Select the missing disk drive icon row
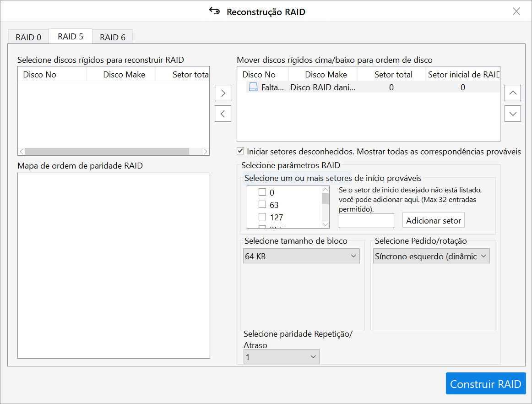Screen dimensions: 532x404 pyautogui.click(x=369, y=87)
